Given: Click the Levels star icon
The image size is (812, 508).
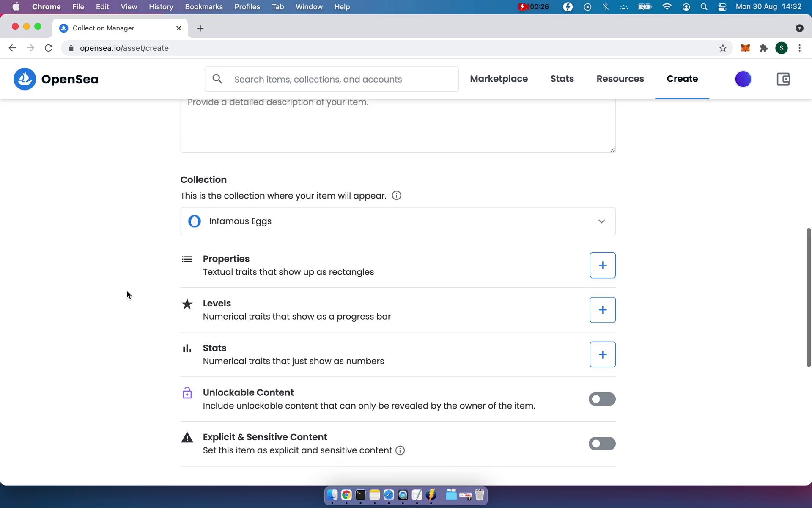Looking at the screenshot, I should 187,304.
